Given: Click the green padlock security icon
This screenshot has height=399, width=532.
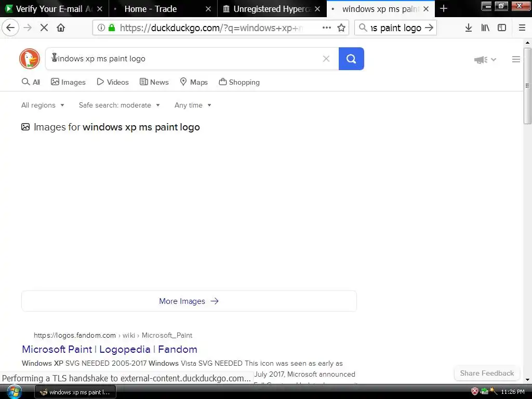Looking at the screenshot, I should 112,28.
